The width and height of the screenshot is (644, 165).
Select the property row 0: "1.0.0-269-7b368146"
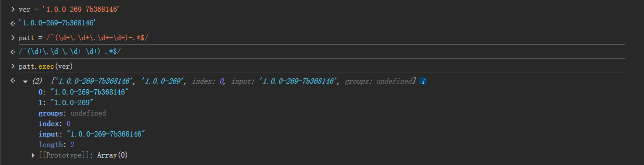[84, 92]
